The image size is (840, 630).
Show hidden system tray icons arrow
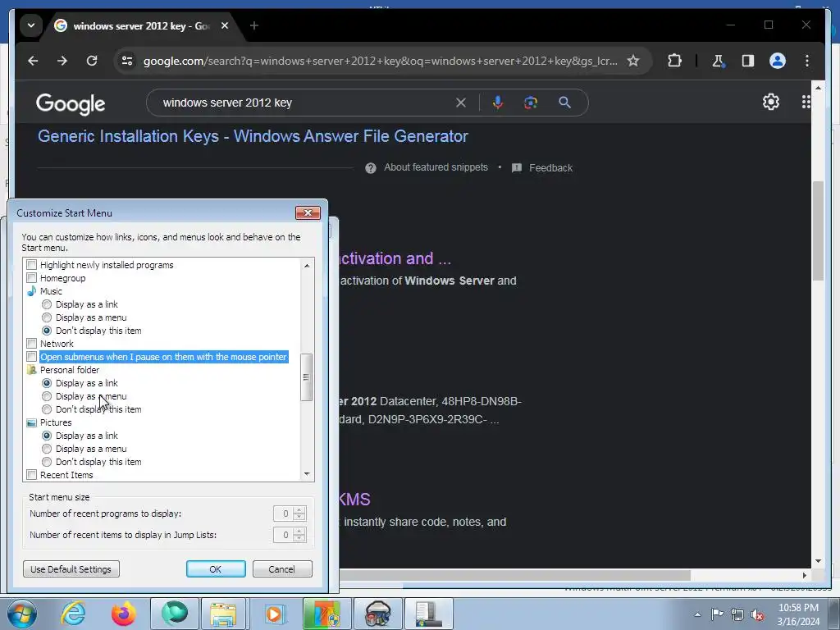tap(697, 615)
